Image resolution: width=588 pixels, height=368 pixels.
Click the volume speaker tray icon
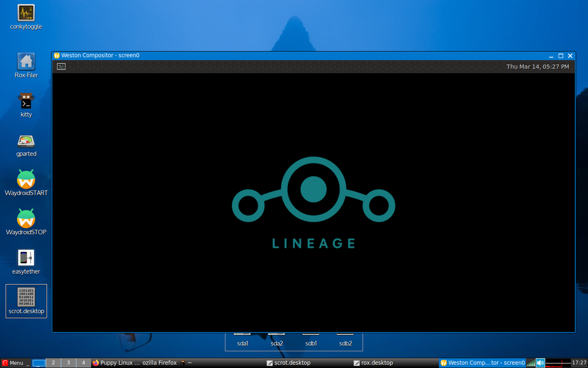pyautogui.click(x=540, y=363)
